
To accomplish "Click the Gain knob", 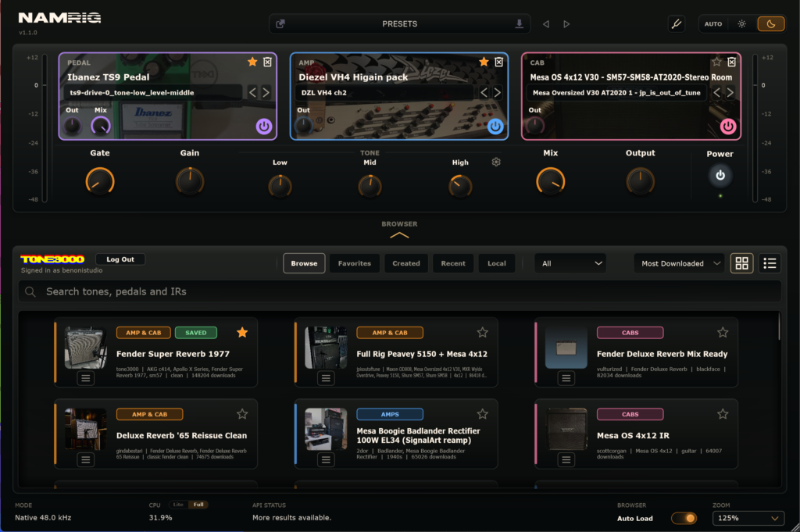I will pos(190,181).
